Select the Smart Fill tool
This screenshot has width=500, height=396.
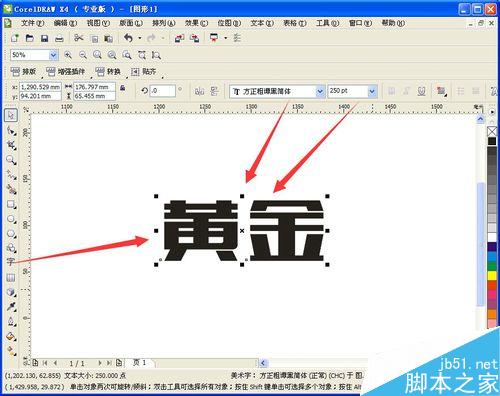coord(11,190)
